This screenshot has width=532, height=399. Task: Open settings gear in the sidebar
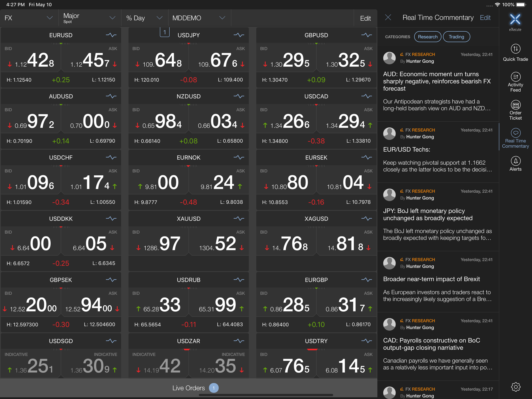click(515, 387)
